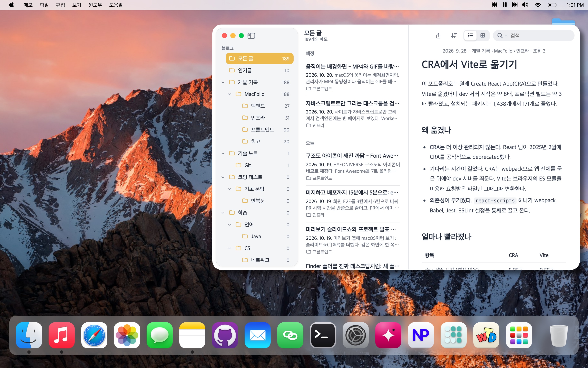Switch to gallery grid view
The image size is (588, 368).
click(x=483, y=36)
